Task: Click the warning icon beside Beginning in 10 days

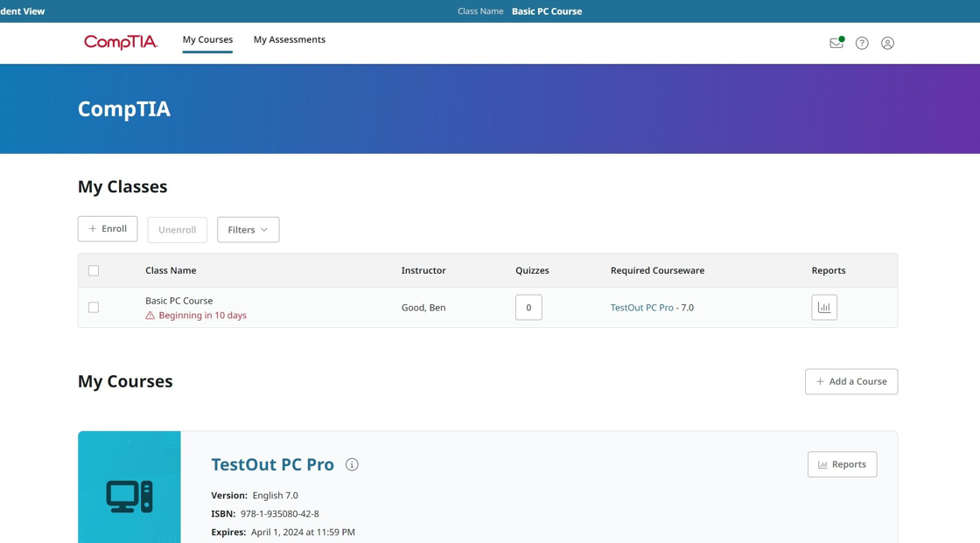Action: [150, 316]
